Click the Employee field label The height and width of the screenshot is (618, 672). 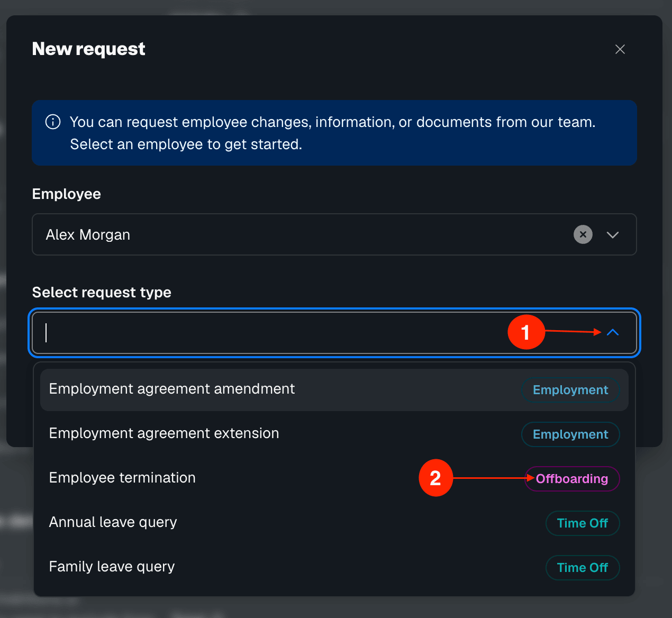[67, 194]
